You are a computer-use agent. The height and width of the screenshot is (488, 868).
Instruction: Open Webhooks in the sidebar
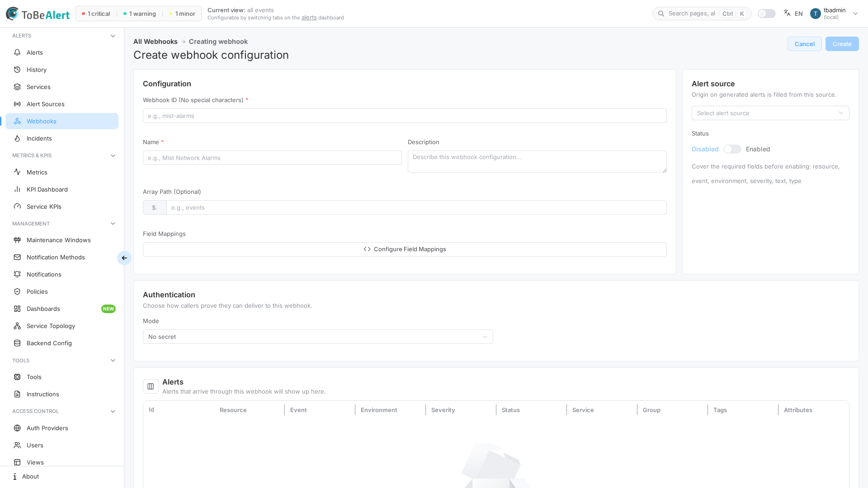(x=62, y=121)
